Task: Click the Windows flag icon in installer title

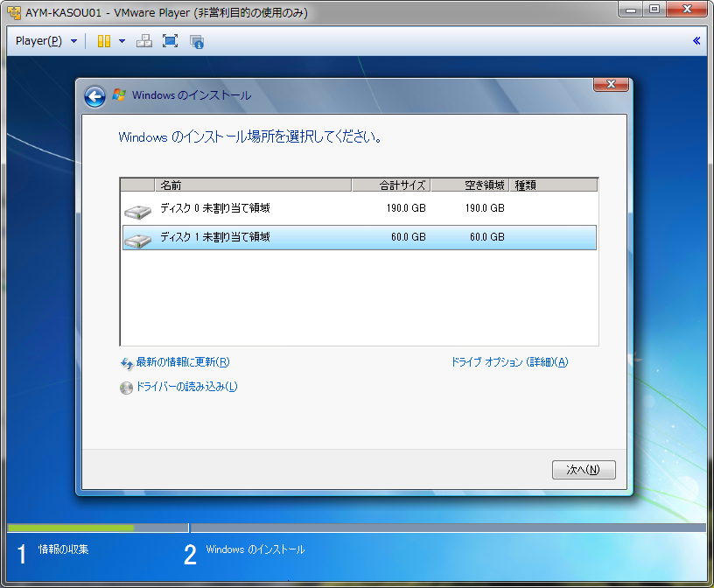Action: click(119, 94)
